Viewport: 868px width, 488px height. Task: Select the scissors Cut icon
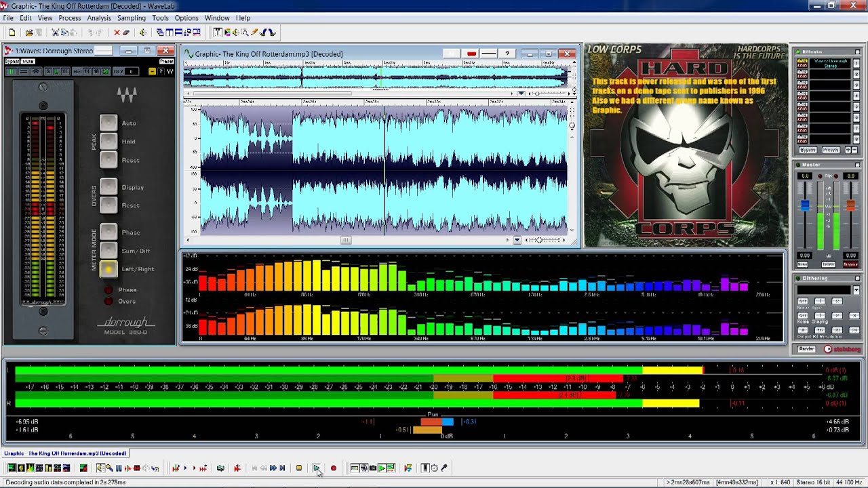click(55, 32)
